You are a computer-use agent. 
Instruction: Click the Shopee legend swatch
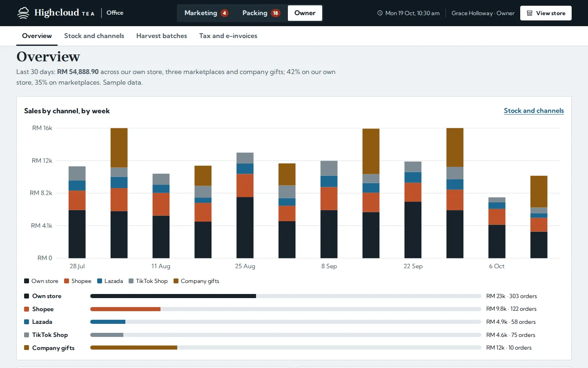pos(67,281)
